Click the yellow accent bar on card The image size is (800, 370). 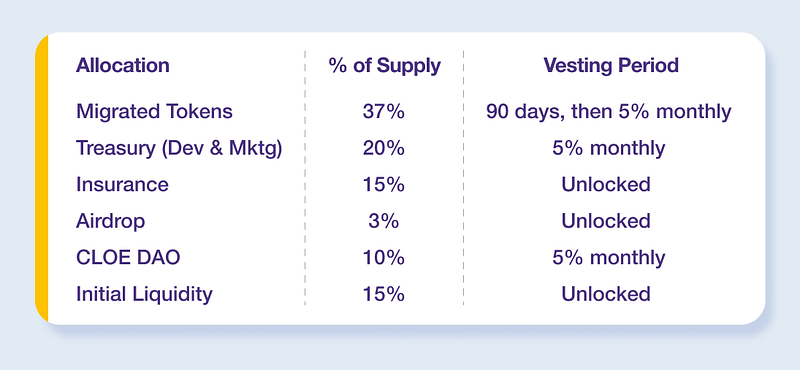click(x=42, y=179)
